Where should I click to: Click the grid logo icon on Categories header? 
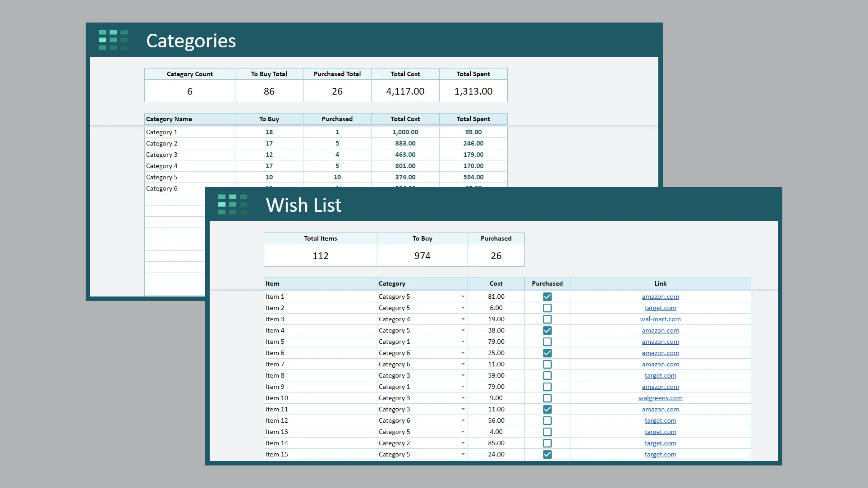click(113, 40)
